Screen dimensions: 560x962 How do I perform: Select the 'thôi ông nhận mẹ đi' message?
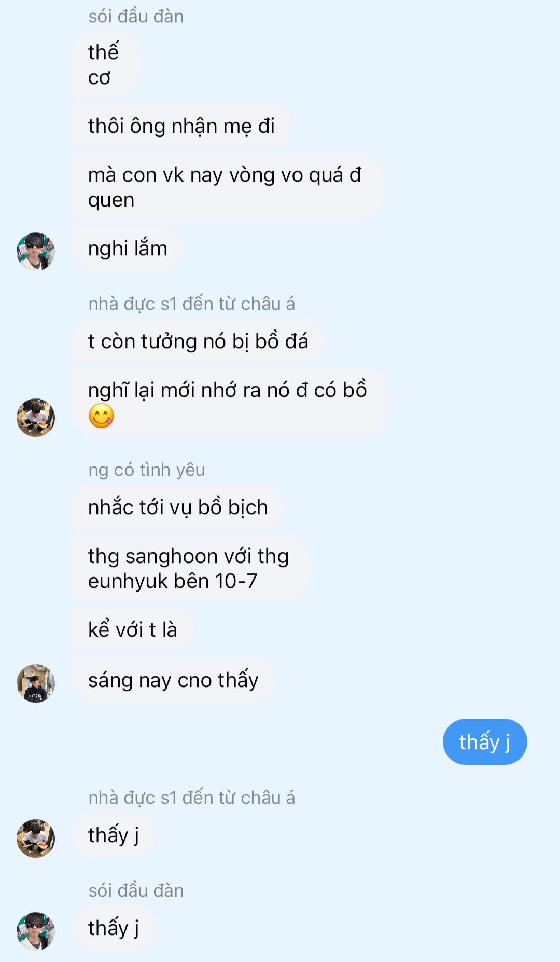(181, 126)
